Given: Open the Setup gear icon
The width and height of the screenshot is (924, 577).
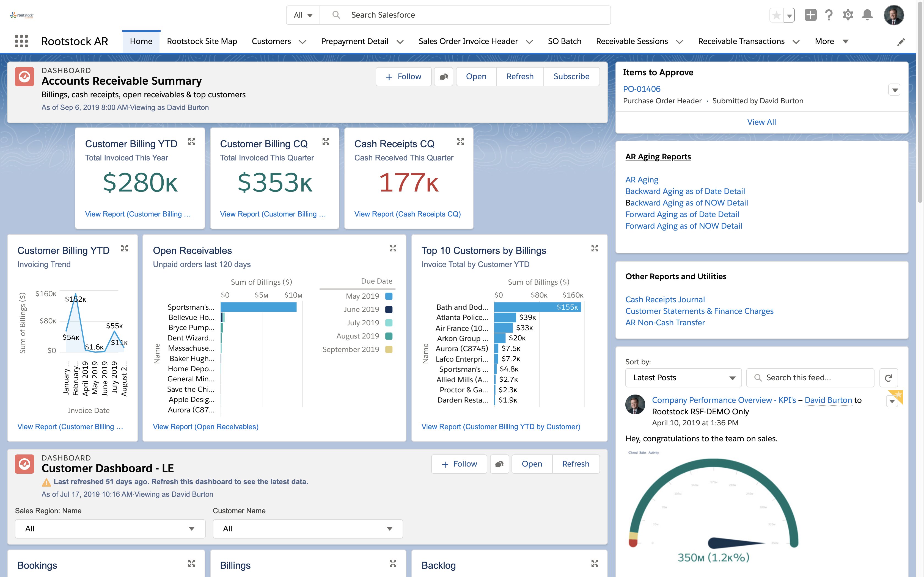Looking at the screenshot, I should 848,15.
